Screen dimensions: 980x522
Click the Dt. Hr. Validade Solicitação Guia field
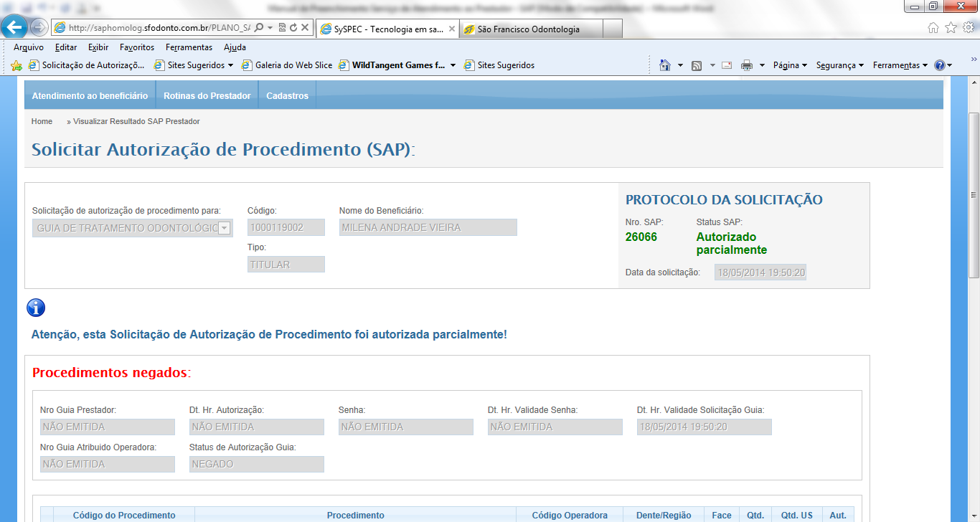click(705, 427)
